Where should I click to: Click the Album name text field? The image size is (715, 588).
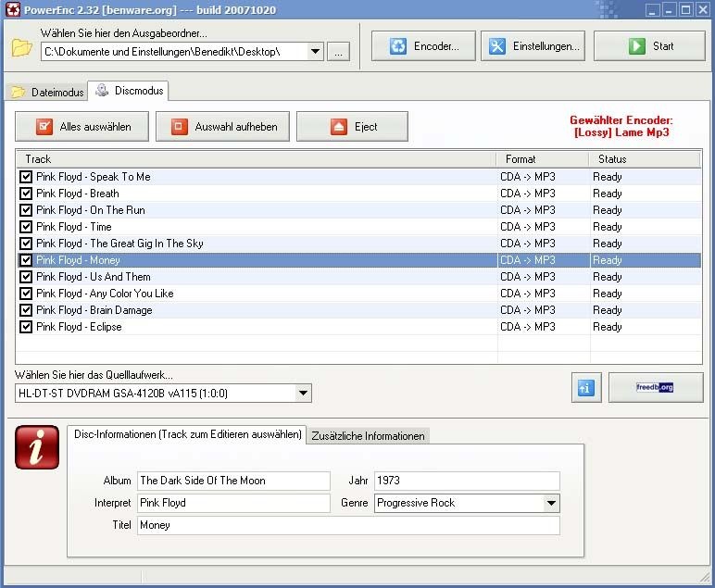(x=232, y=481)
